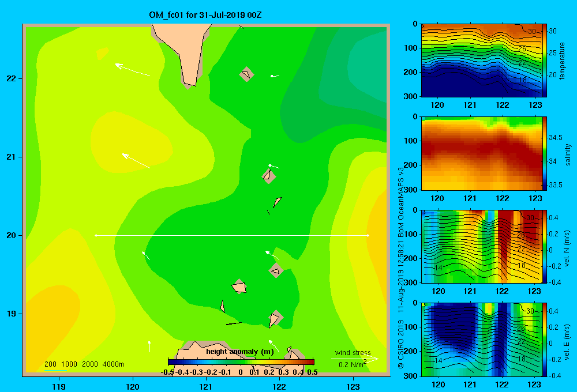Click '25' on the temperature color scale
The width and height of the screenshot is (577, 392).
point(553,53)
